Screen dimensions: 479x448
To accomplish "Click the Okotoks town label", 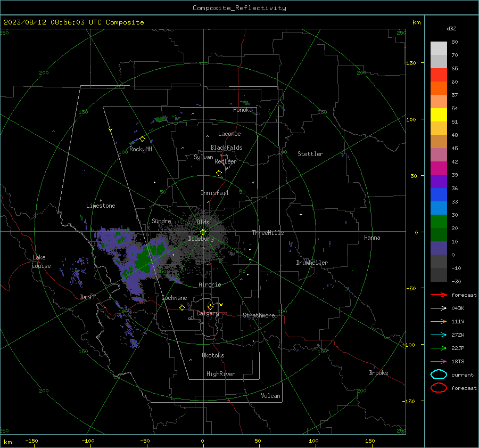I will click(213, 355).
